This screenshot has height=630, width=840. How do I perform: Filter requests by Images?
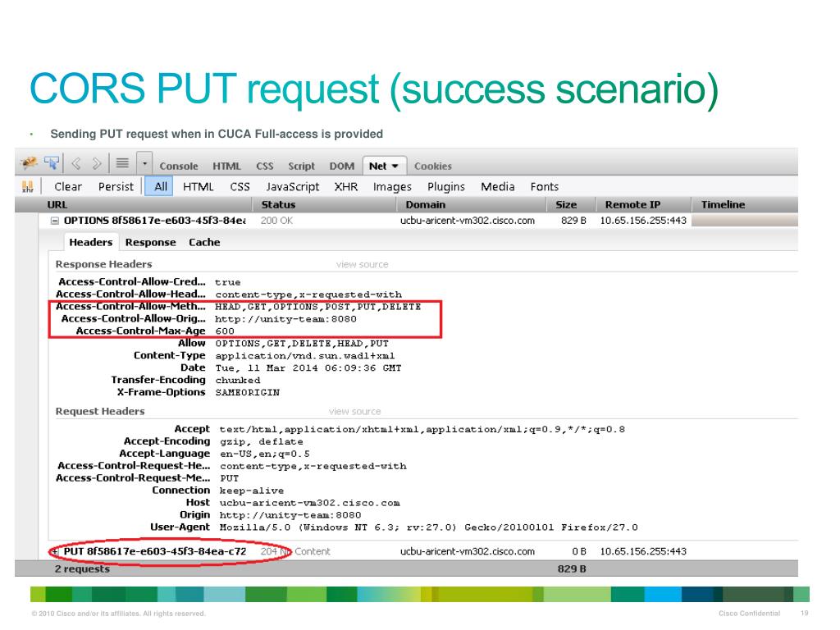click(392, 186)
